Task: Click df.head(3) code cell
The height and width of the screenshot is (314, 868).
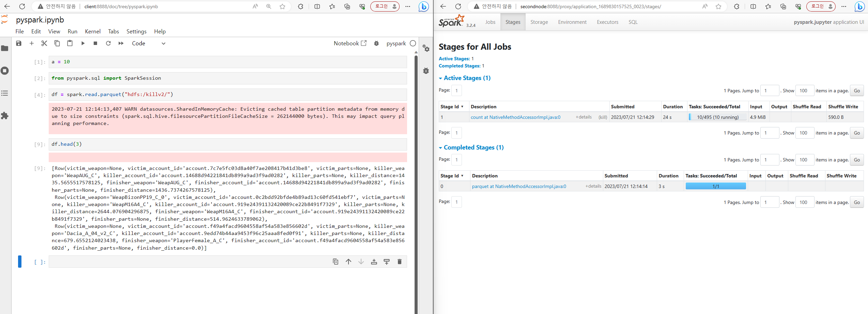Action: (228, 144)
